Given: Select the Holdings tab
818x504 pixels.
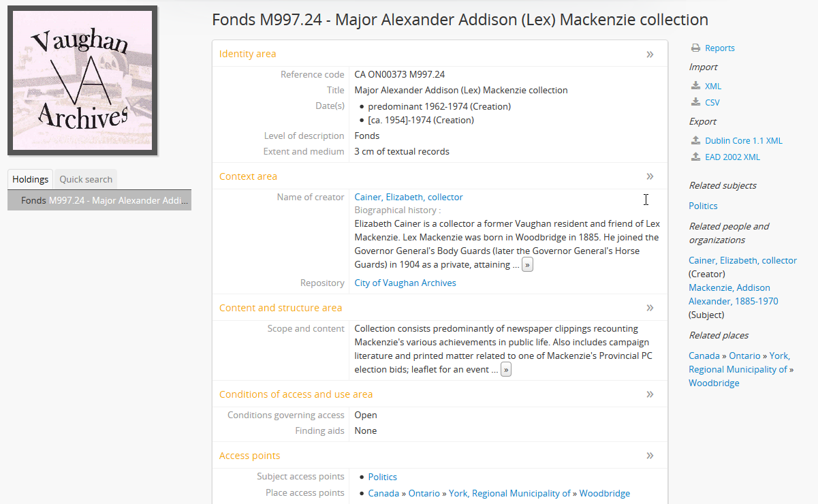Looking at the screenshot, I should pyautogui.click(x=31, y=180).
